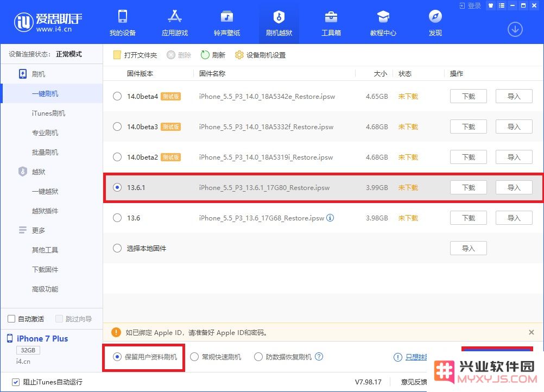Select 14.0beta4 firmware radio button

click(117, 96)
